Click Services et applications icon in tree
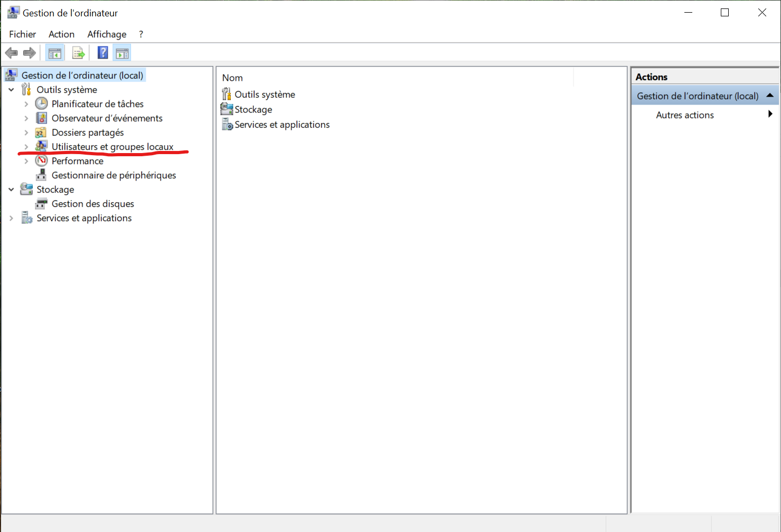 [26, 218]
